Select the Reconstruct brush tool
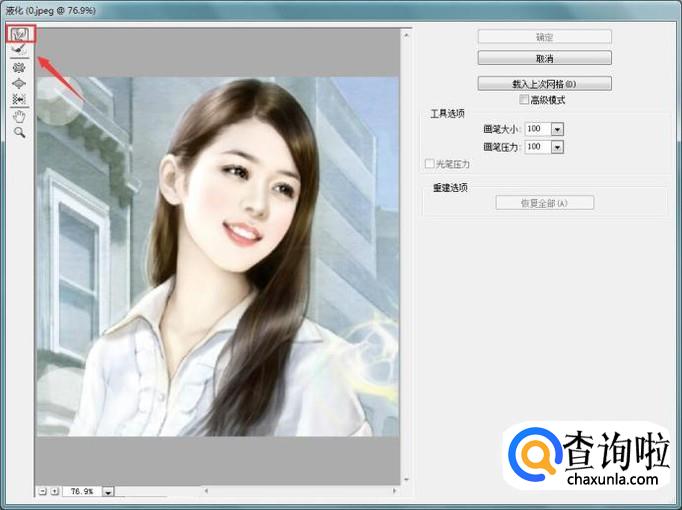 (19, 50)
